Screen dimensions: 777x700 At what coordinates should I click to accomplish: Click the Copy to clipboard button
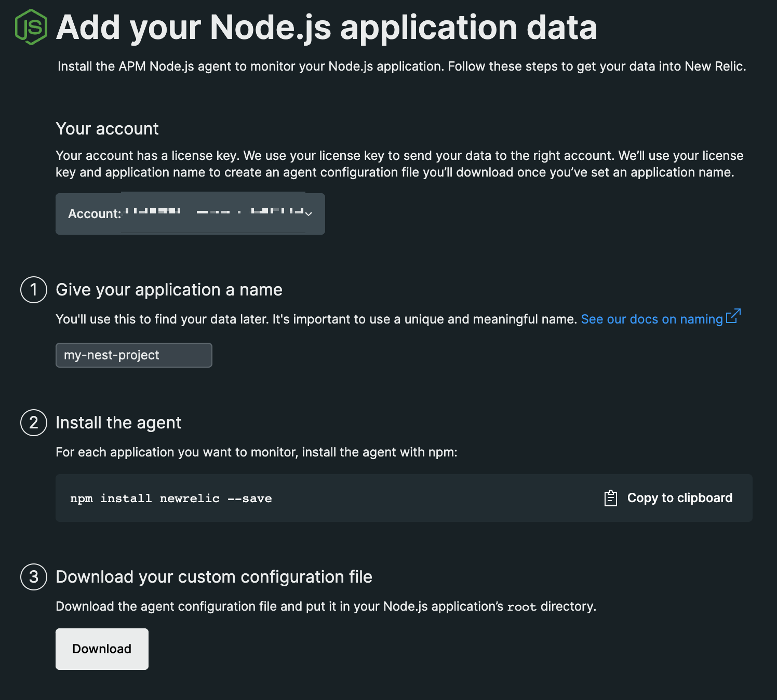coord(669,498)
